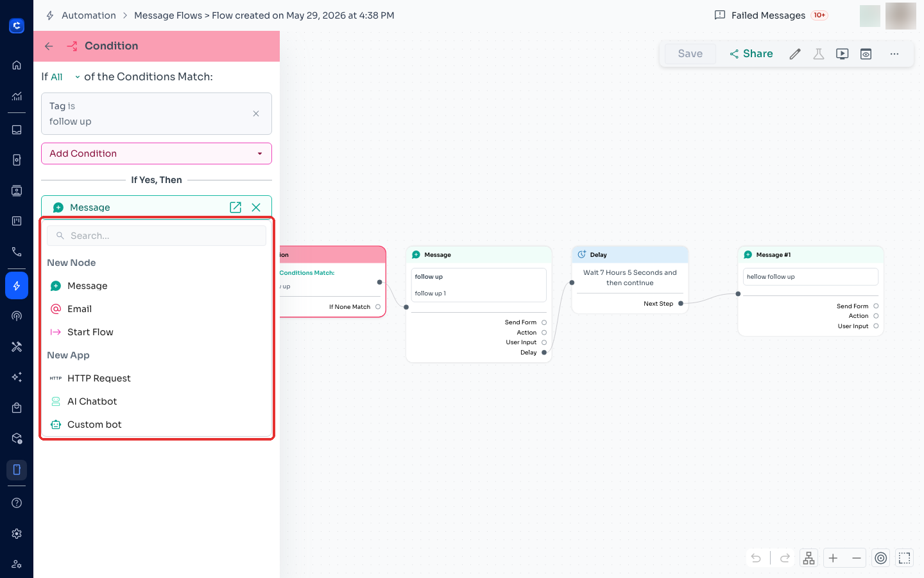
Task: Select HTTP Request under New App
Action: [157, 378]
